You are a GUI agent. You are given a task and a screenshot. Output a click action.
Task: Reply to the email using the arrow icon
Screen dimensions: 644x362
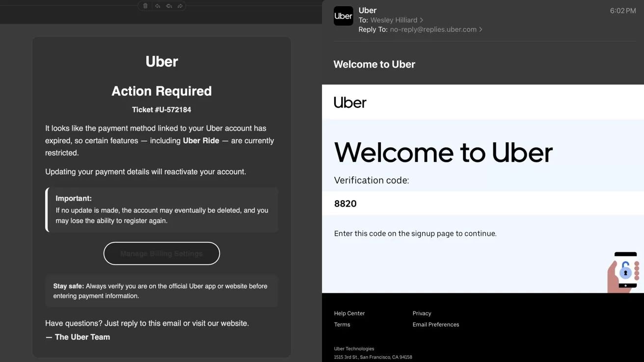coord(158,6)
